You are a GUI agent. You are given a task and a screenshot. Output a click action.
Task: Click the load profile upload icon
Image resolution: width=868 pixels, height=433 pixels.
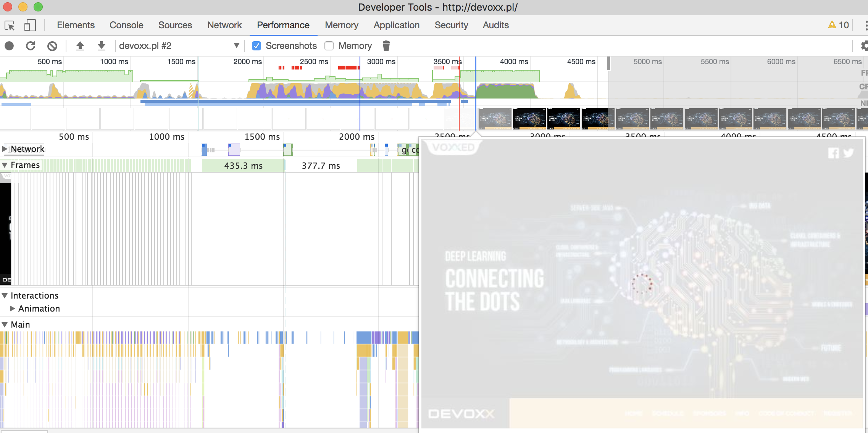[80, 46]
